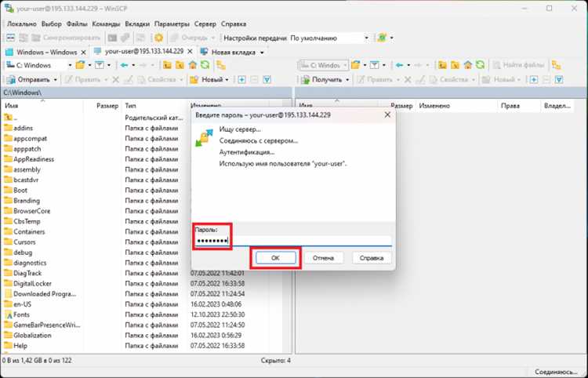Select the Fonts folder
Viewport: 588px width, 378px height.
pyautogui.click(x=21, y=314)
